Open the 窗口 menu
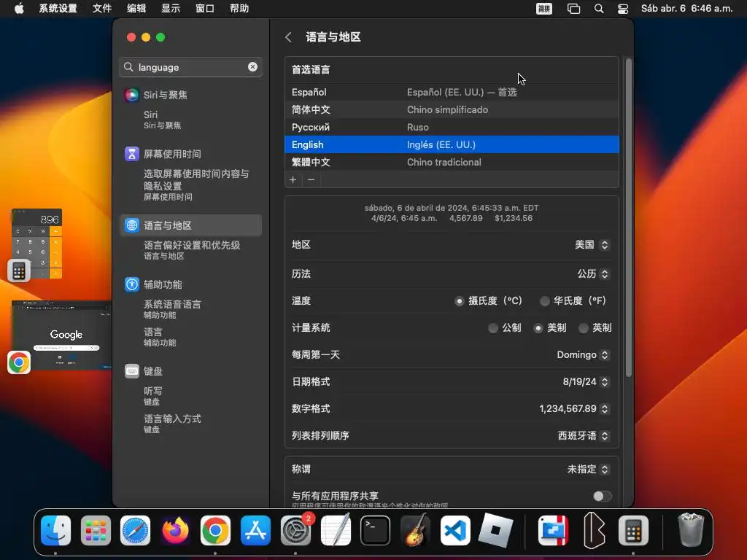This screenshot has width=747, height=560. [205, 9]
